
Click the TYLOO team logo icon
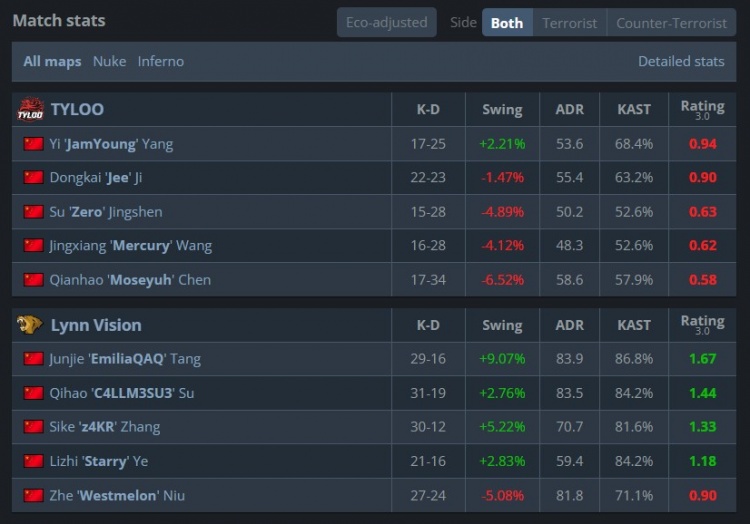[x=31, y=109]
